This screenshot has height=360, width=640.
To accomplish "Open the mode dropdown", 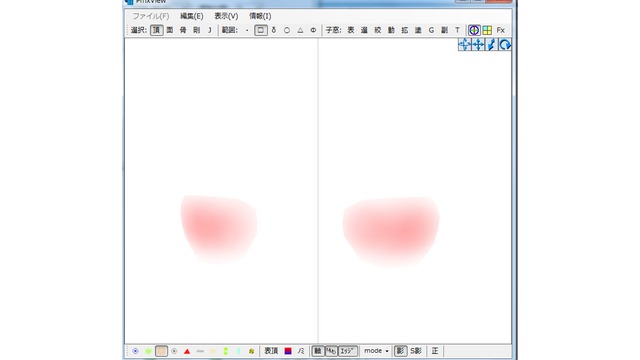I will coord(376,351).
